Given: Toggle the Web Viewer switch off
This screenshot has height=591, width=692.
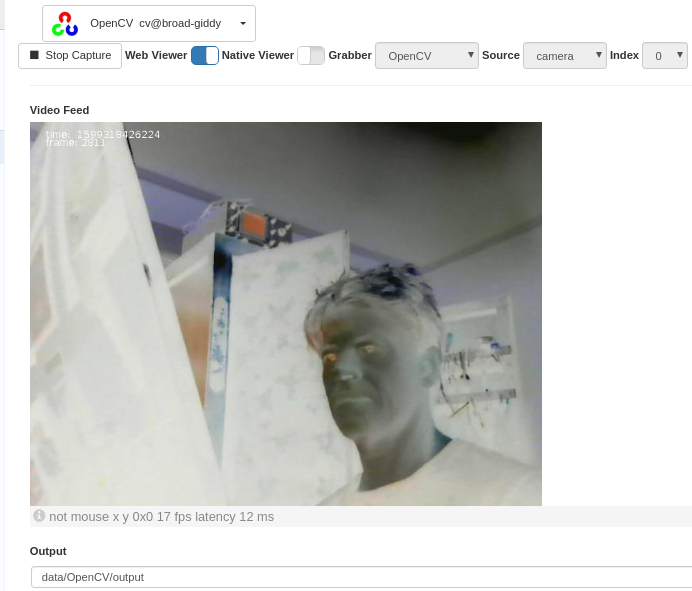Looking at the screenshot, I should [205, 56].
